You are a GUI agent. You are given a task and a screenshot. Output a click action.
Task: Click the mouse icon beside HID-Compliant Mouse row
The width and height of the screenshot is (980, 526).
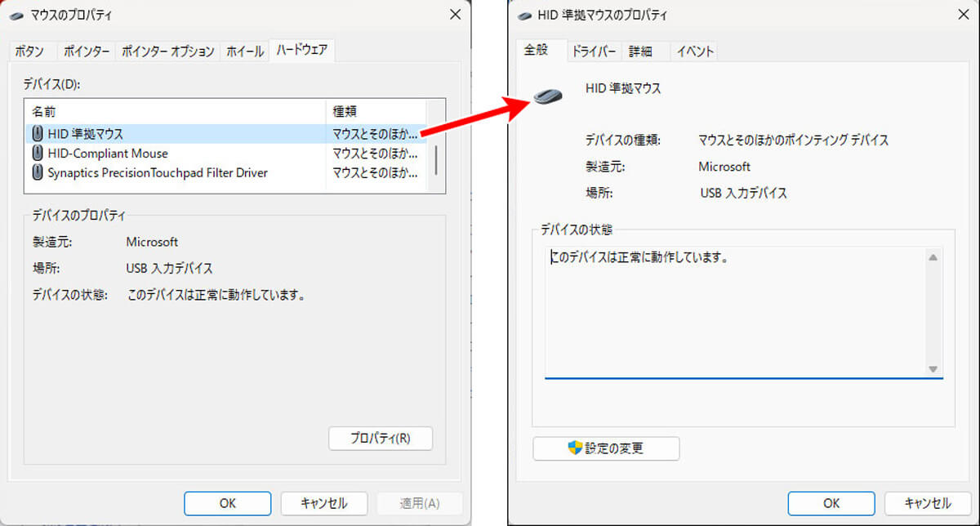coord(38,153)
